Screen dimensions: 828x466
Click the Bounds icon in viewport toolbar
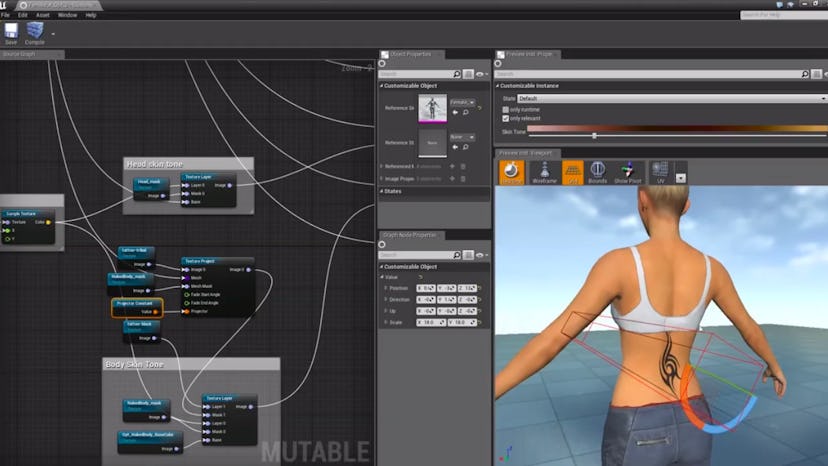click(598, 172)
